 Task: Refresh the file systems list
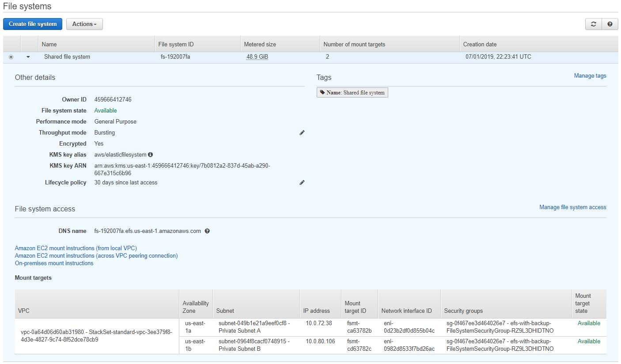coord(594,24)
